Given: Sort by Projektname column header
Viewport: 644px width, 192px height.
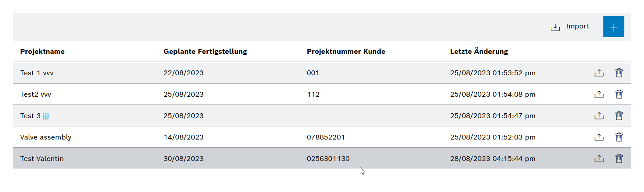Looking at the screenshot, I should [x=42, y=52].
